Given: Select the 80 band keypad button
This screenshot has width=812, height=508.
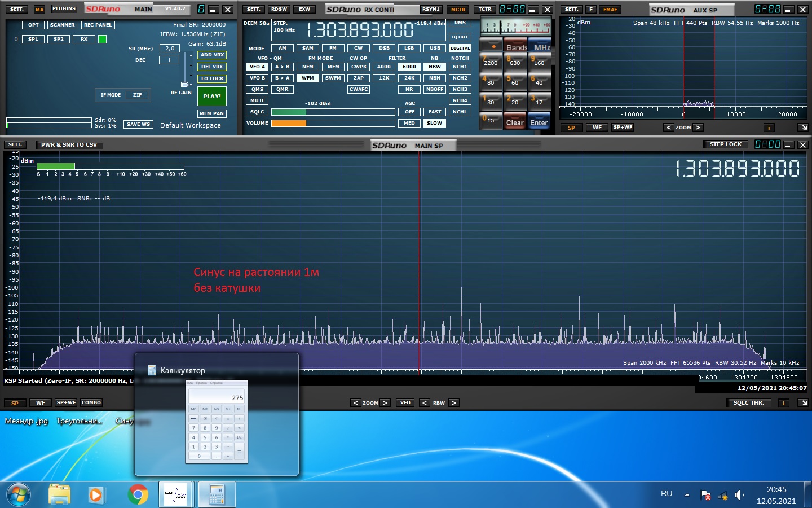Looking at the screenshot, I should (x=491, y=81).
